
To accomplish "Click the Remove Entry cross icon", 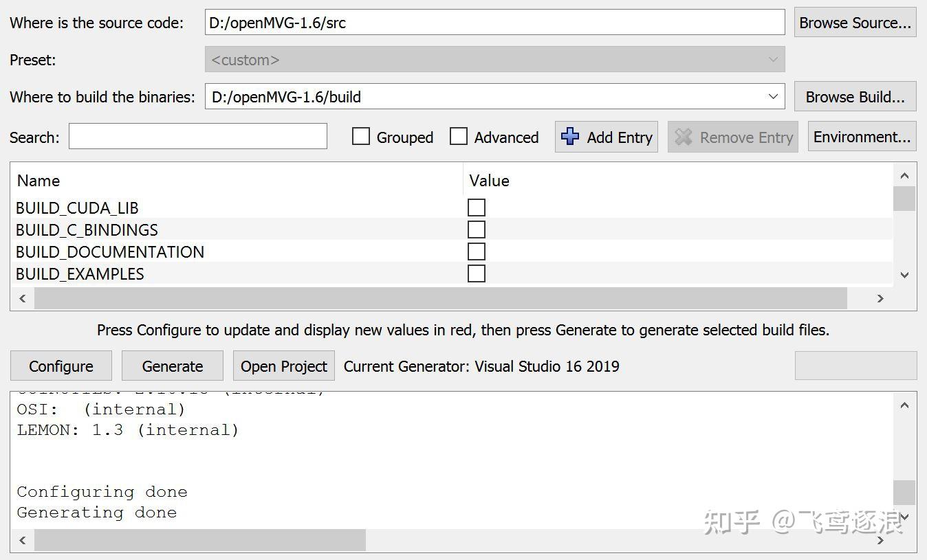I will [x=684, y=137].
